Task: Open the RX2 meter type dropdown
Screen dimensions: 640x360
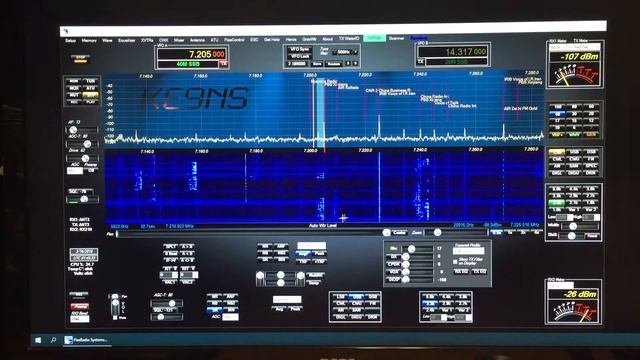Action: point(561,286)
